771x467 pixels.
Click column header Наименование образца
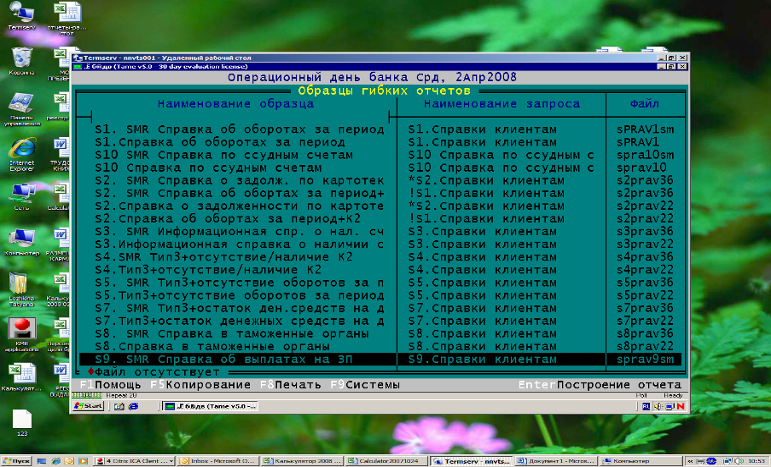coord(236,104)
